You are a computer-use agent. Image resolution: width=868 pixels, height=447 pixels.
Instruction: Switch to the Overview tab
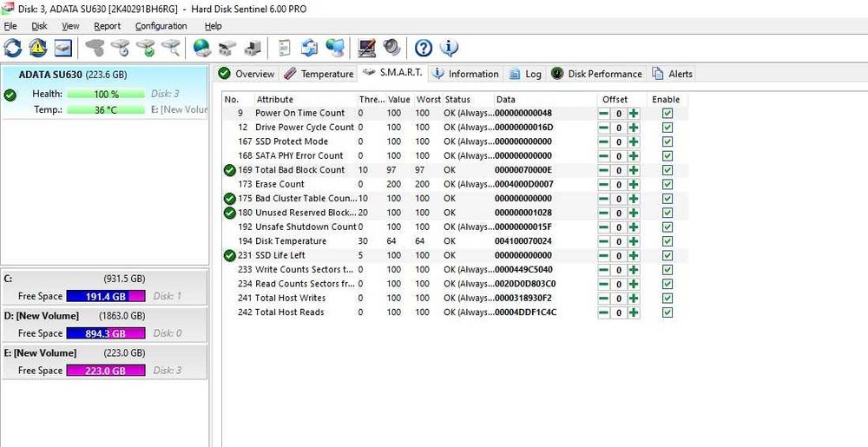tap(247, 74)
